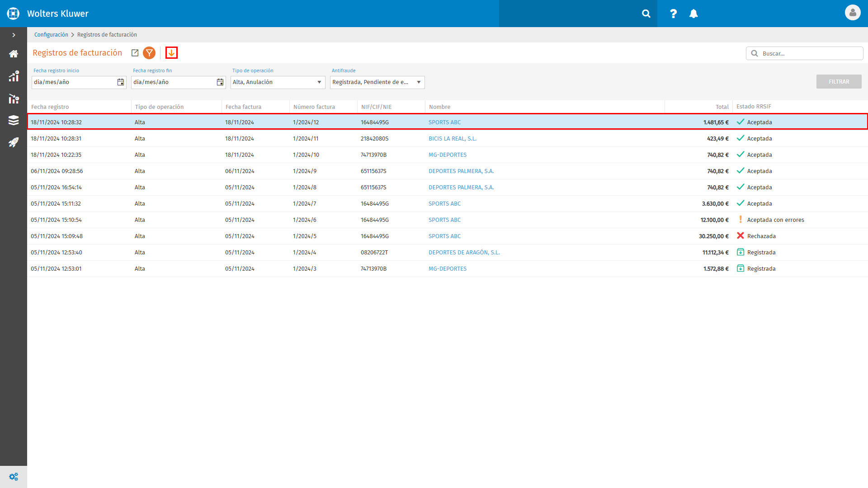Toggle the orange filter funnel button
Image resolution: width=868 pixels, height=488 pixels.
[x=149, y=53]
